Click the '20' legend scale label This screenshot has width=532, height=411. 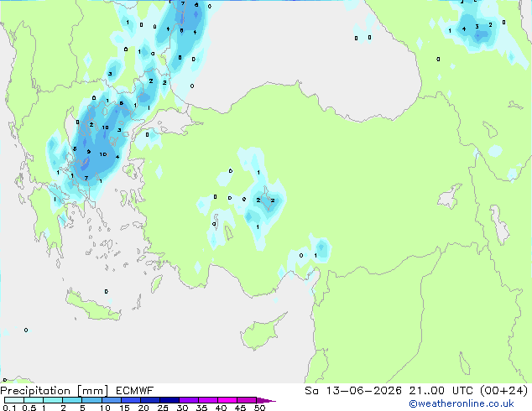click(143, 408)
